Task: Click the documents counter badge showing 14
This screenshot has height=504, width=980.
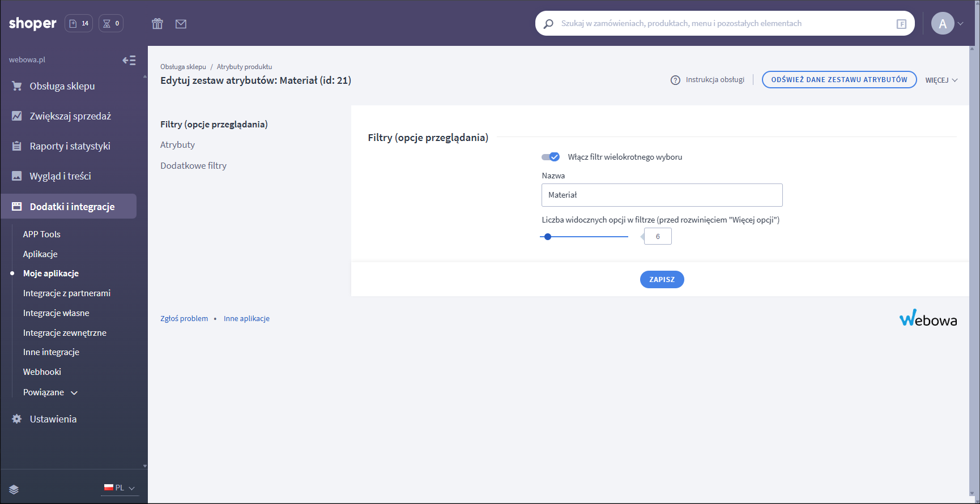Action: [79, 23]
